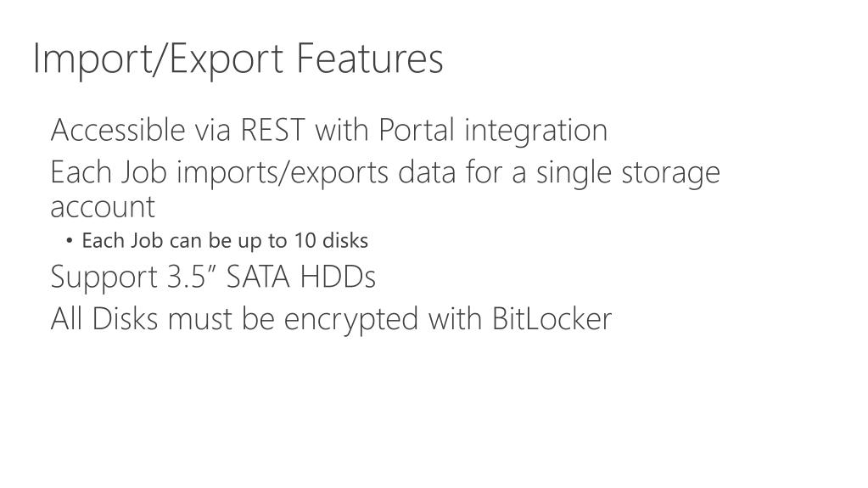Click the 'Support 3.5″ SATA HDDs' line
Screen dimensions: 868x488
pos(213,277)
